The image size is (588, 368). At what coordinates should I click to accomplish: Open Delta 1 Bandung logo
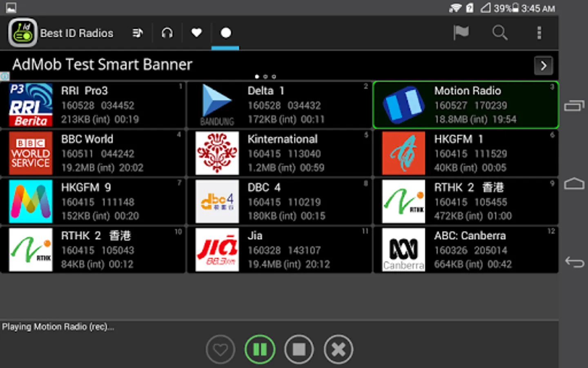click(x=217, y=105)
